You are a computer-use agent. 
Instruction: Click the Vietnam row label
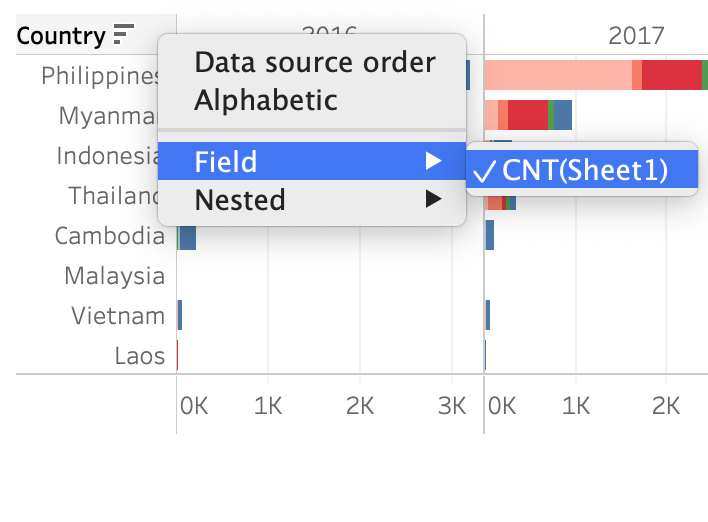pyautogui.click(x=117, y=316)
